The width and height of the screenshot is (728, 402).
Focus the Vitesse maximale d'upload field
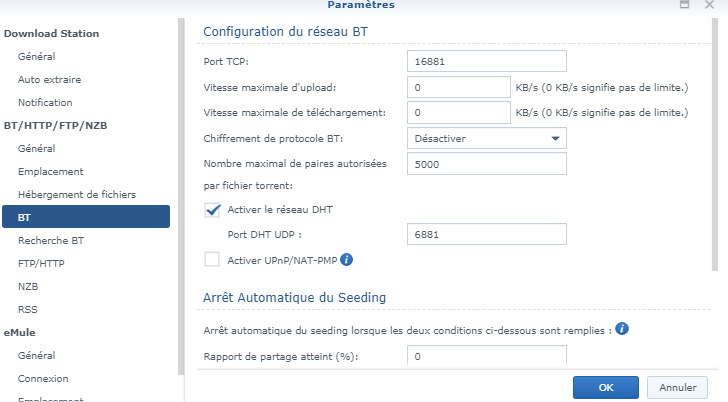459,87
